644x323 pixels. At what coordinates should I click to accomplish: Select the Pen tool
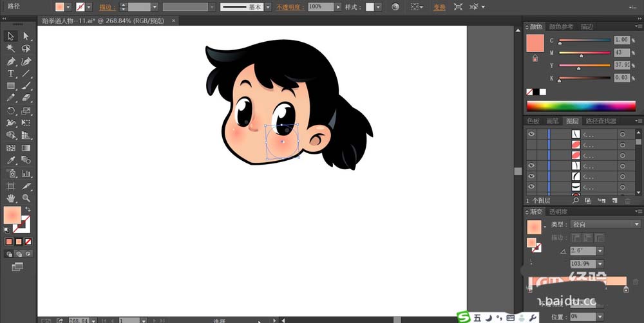(11, 61)
